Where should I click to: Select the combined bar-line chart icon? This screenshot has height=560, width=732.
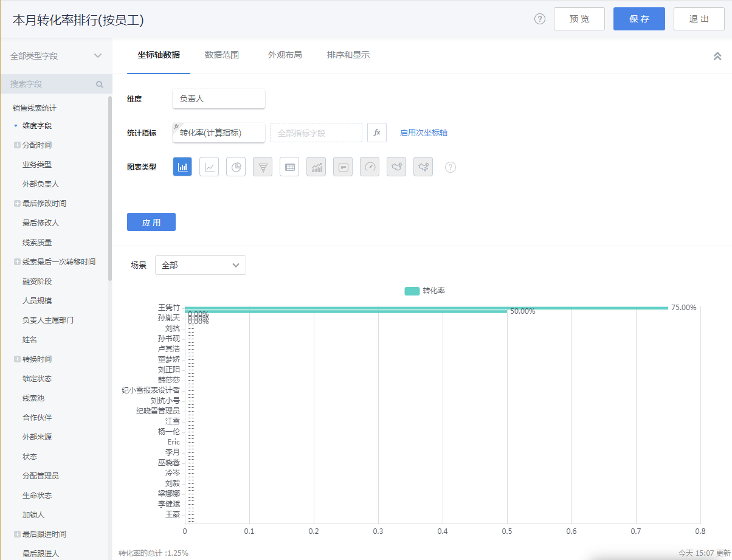[316, 167]
